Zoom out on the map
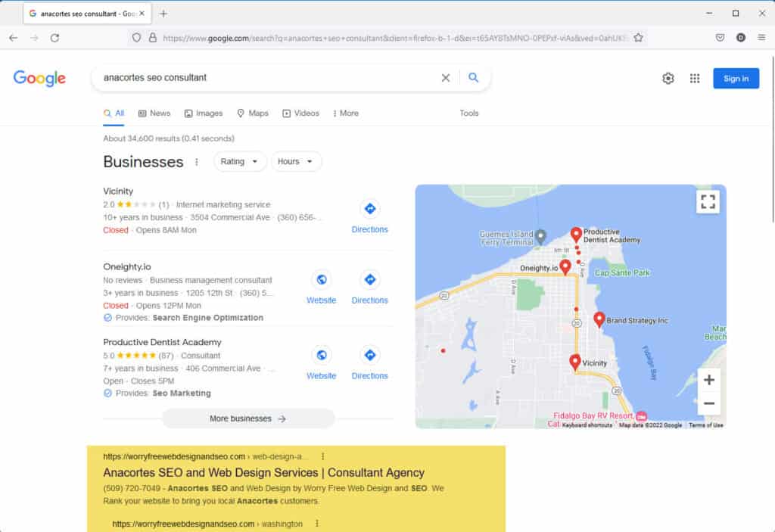The height and width of the screenshot is (532, 775). tap(708, 403)
